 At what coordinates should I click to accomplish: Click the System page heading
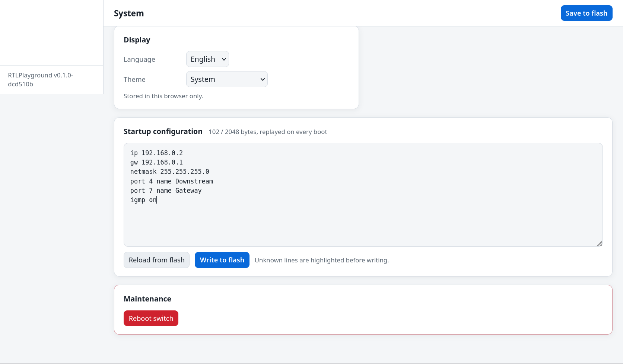coord(129,13)
